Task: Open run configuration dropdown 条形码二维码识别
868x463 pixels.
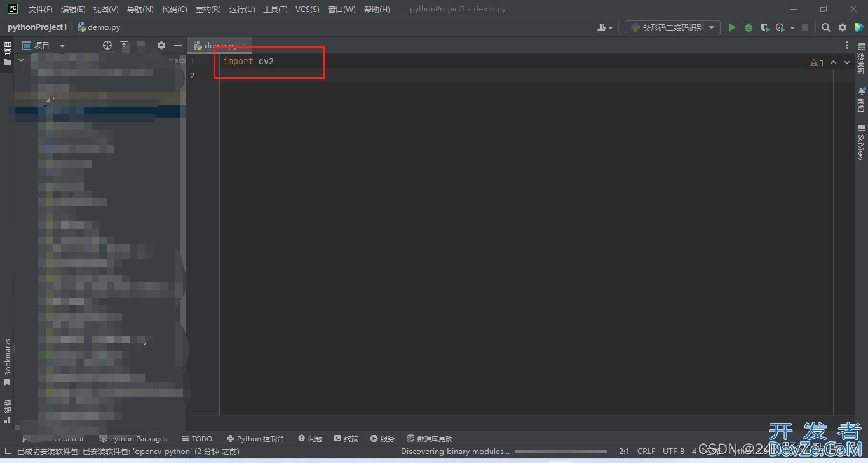Action: (672, 27)
